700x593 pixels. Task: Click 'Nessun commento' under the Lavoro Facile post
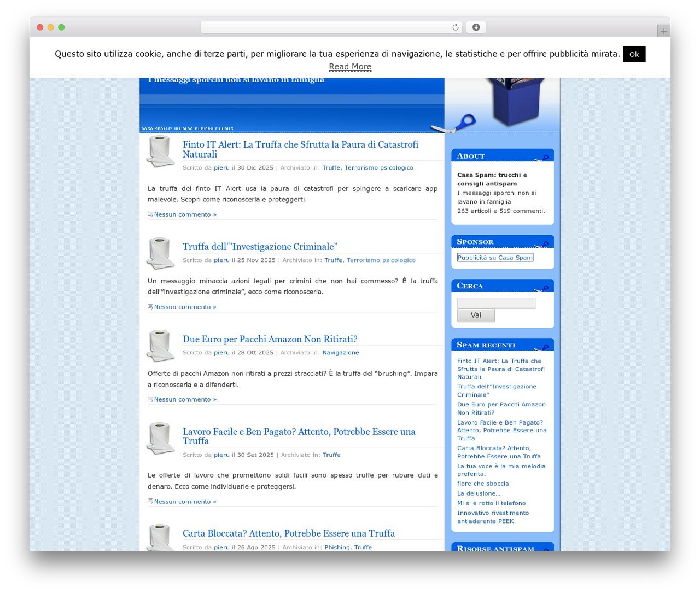[185, 502]
